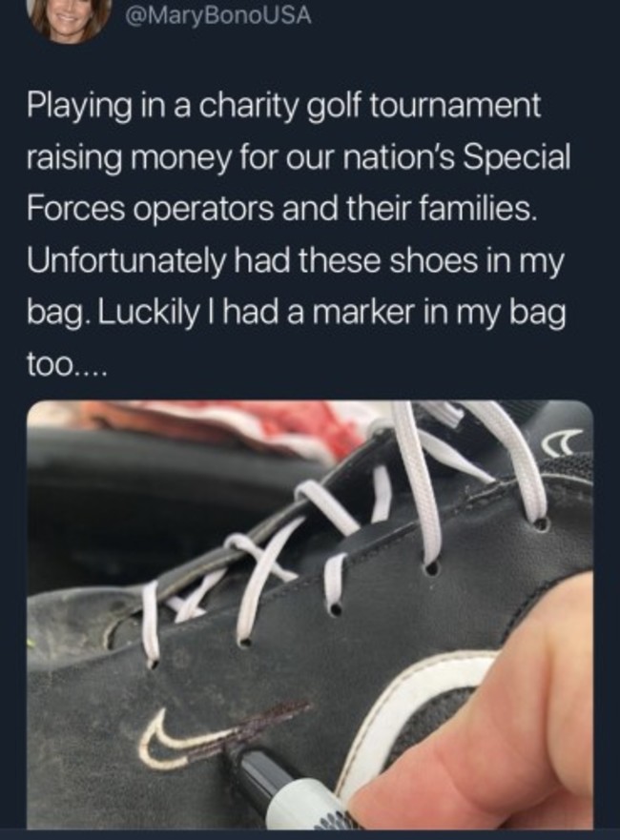This screenshot has height=840, width=620.
Task: Click the @MaryBonoUSA handle
Action: coord(217,15)
